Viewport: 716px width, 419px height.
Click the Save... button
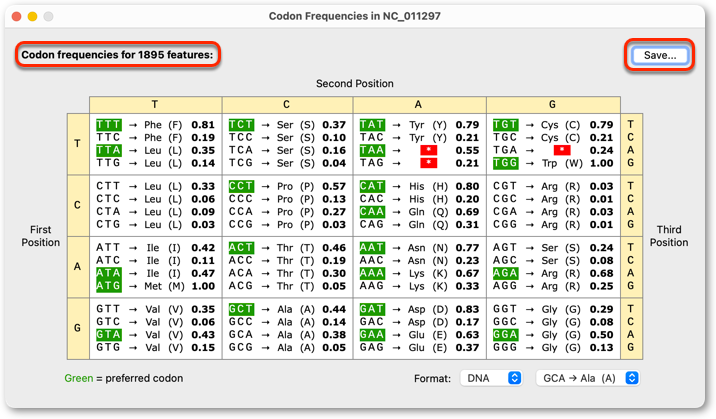[660, 55]
